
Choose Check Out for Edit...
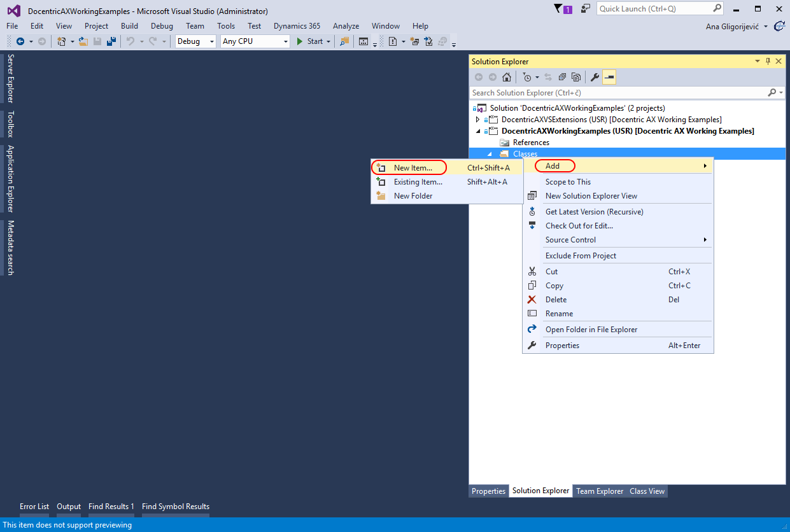[x=617, y=226]
